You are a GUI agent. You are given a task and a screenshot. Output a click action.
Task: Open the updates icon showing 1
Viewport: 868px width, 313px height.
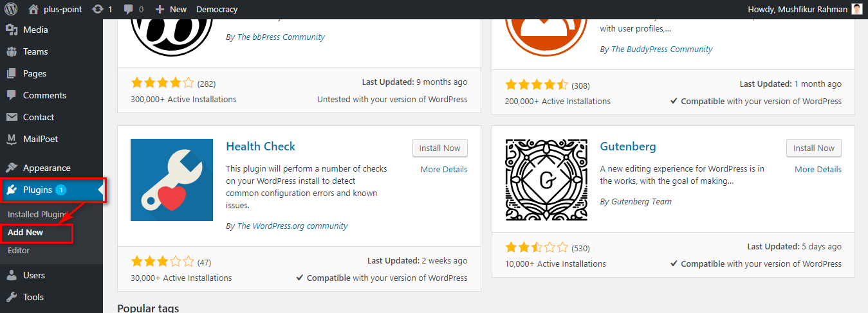[x=97, y=9]
